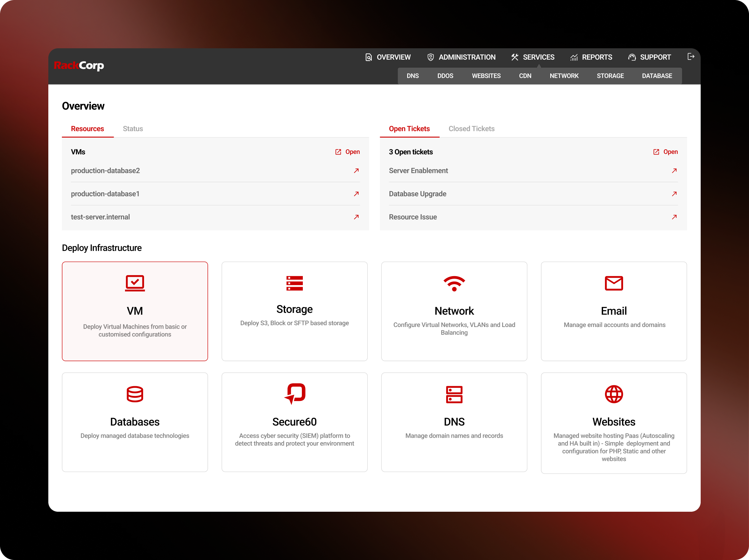Click the logout icon in header
Image resolution: width=749 pixels, height=560 pixels.
(691, 57)
